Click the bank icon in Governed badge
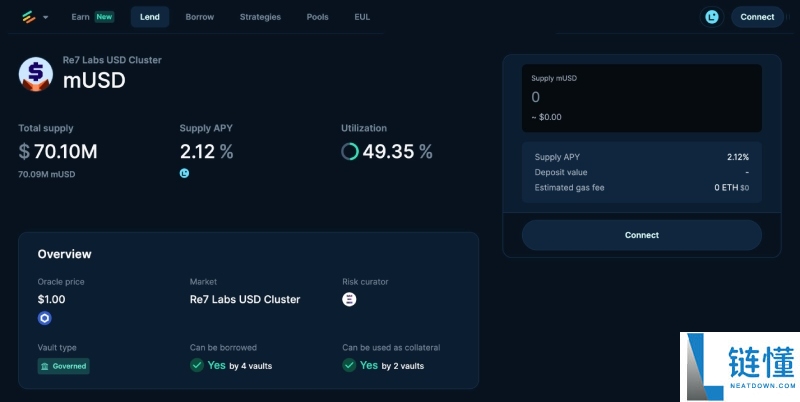800x402 pixels. (44, 366)
